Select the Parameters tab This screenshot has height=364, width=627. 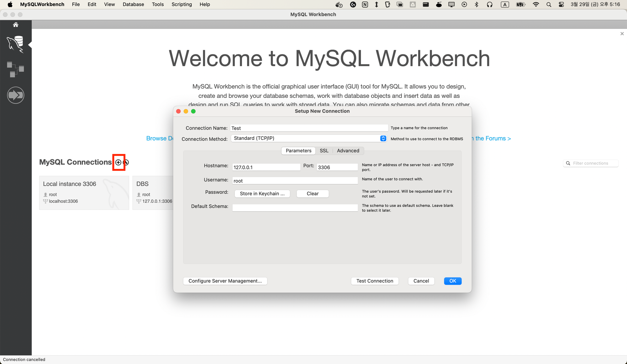(x=298, y=151)
